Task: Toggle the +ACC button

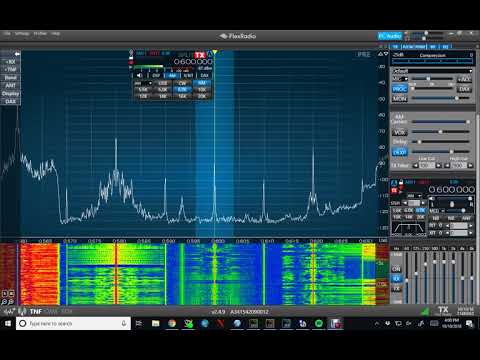Action: click(464, 79)
